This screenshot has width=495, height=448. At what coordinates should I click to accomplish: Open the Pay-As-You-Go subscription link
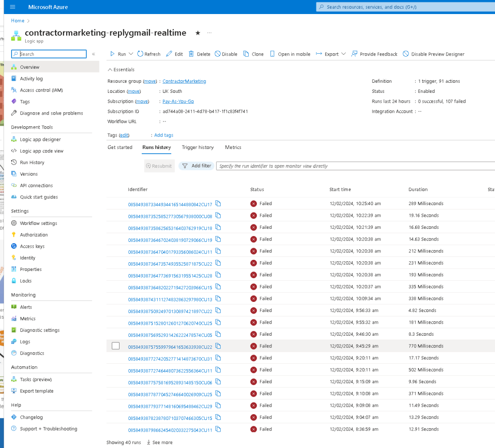(x=178, y=101)
